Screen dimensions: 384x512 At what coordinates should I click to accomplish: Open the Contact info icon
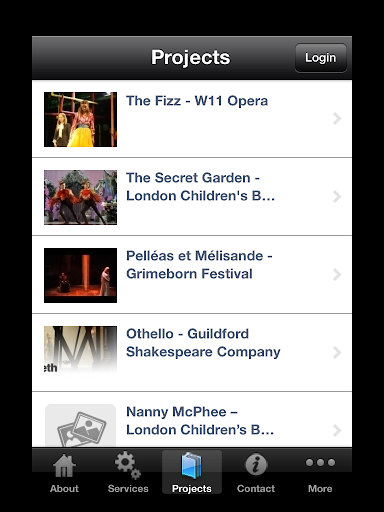(x=256, y=464)
